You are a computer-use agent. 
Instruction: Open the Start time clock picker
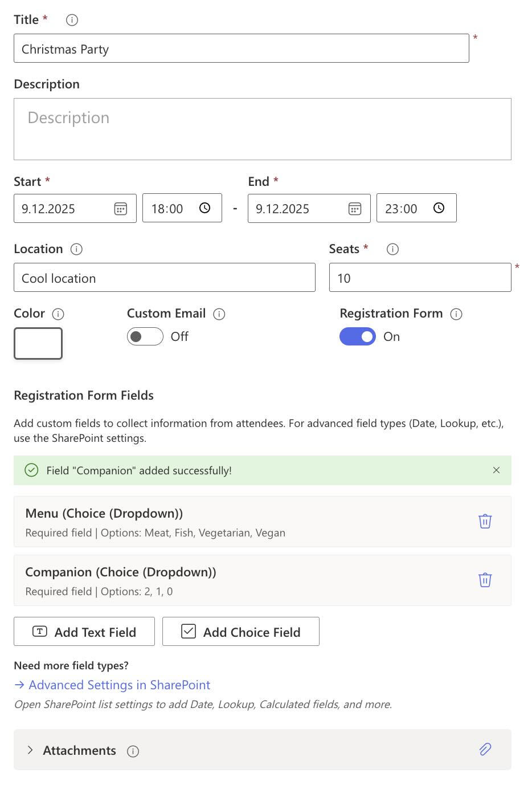point(204,208)
